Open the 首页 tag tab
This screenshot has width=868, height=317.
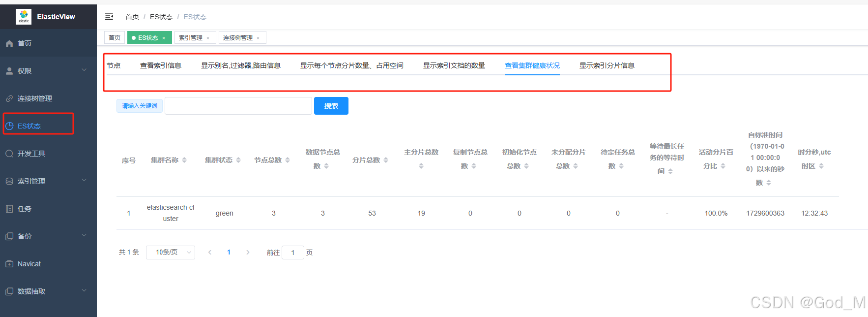pos(115,38)
